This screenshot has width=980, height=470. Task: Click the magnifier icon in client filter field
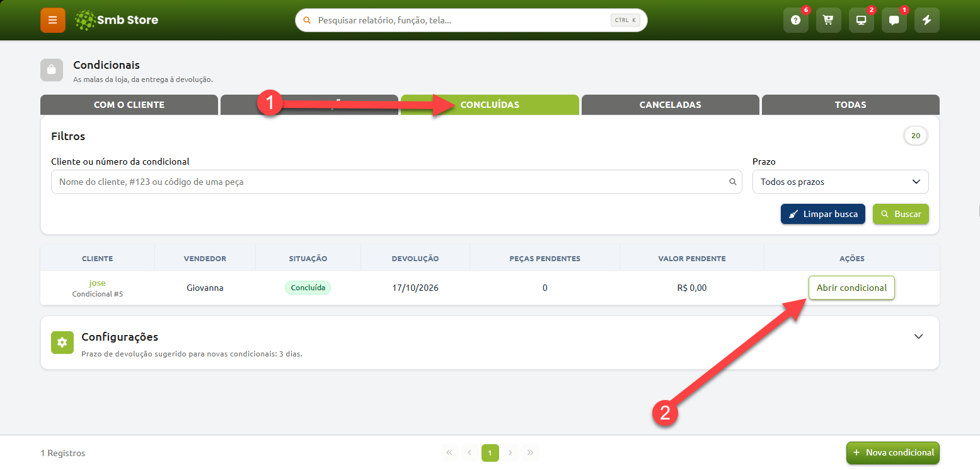tap(733, 182)
